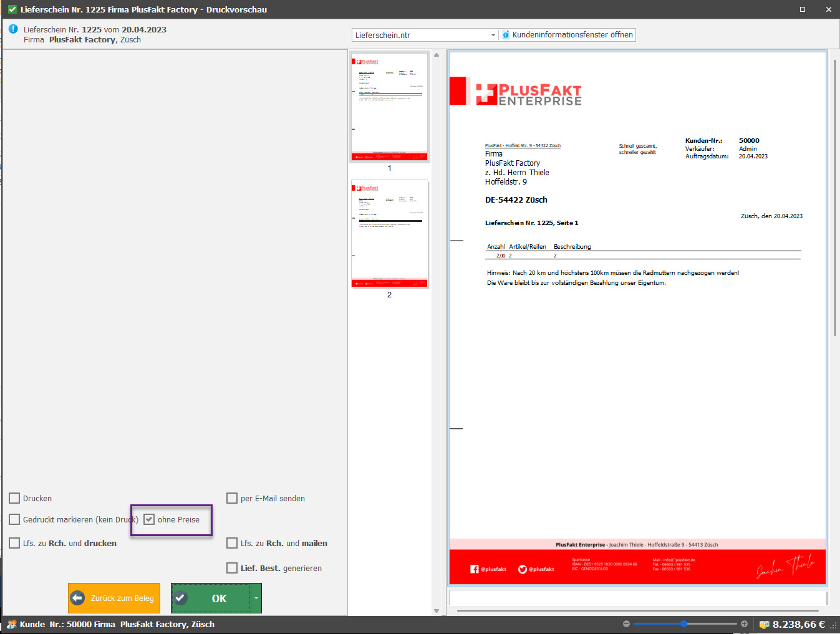Select page 2 thumbnail
The height and width of the screenshot is (634, 840).
coord(390,234)
